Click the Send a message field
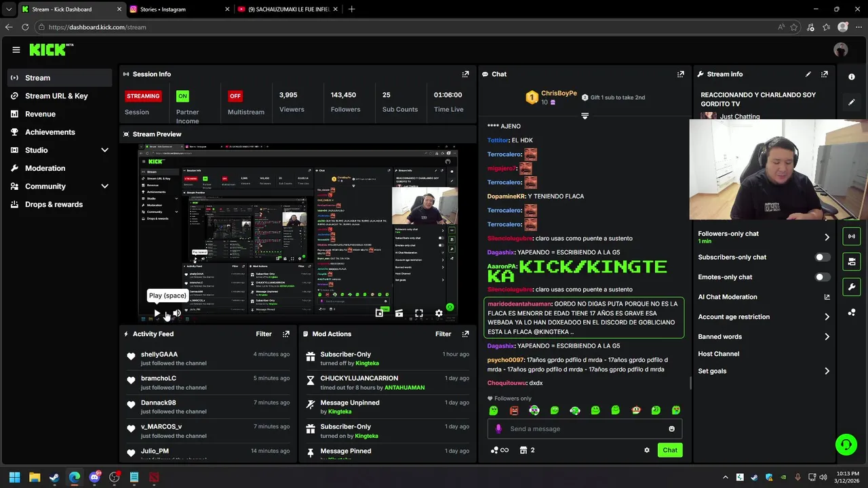 (x=585, y=429)
